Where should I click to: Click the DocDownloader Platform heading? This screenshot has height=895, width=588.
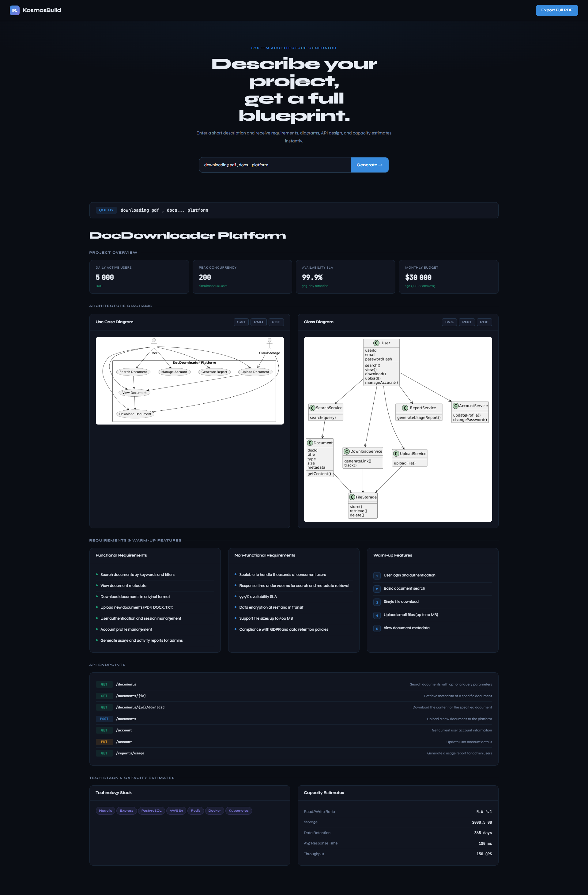click(188, 236)
